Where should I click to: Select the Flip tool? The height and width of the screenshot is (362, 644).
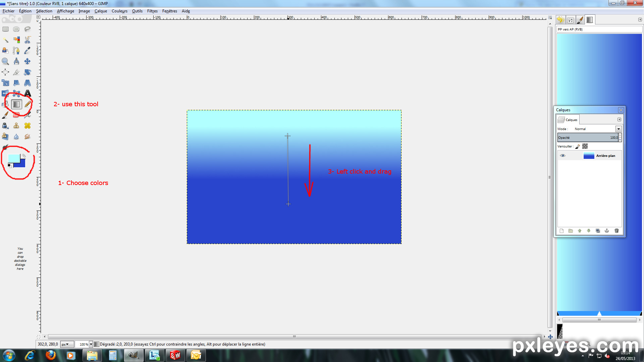(5, 94)
